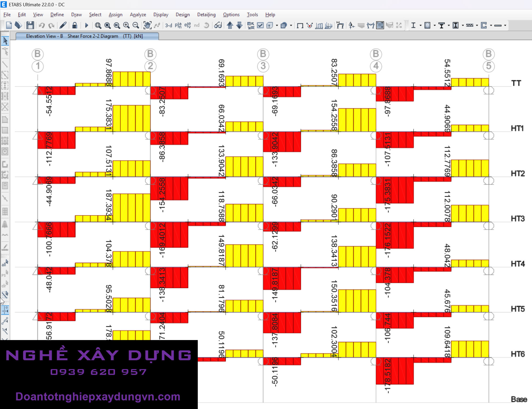Open the Analyze menu
532x409 pixels.
(138, 15)
